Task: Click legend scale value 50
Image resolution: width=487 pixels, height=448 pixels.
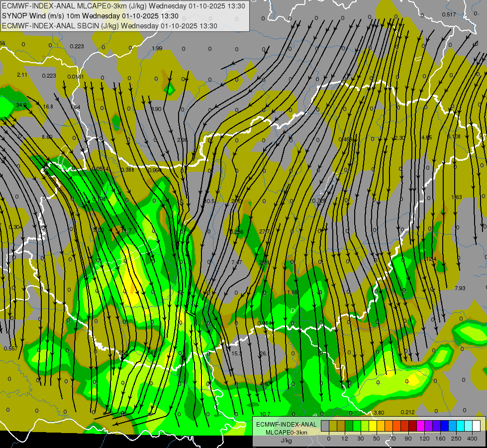Action: [x=377, y=439]
